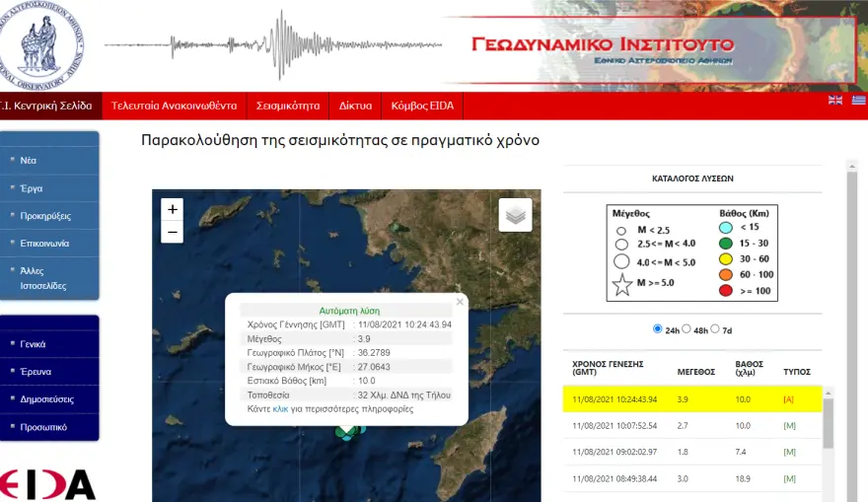868x502 pixels.
Task: Open the Σεισμικότητα menu
Action: (288, 106)
